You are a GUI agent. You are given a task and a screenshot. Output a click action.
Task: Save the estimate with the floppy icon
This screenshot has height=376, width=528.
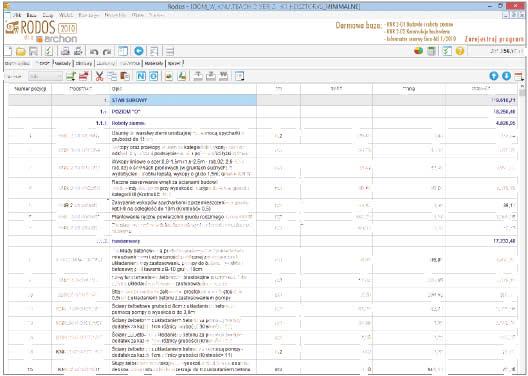tap(33, 52)
